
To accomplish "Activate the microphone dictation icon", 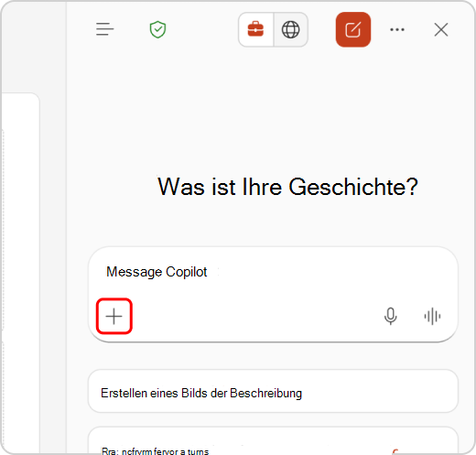I will tap(390, 316).
